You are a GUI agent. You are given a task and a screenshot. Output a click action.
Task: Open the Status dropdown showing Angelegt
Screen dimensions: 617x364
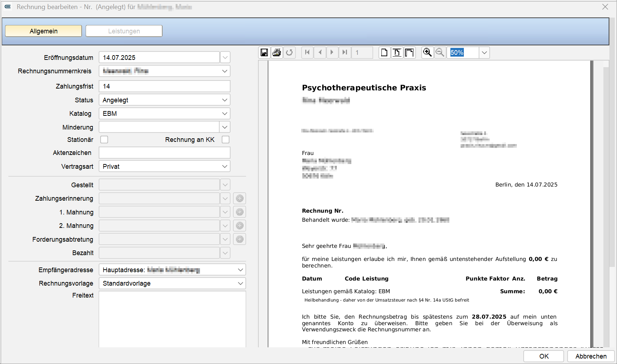point(225,100)
